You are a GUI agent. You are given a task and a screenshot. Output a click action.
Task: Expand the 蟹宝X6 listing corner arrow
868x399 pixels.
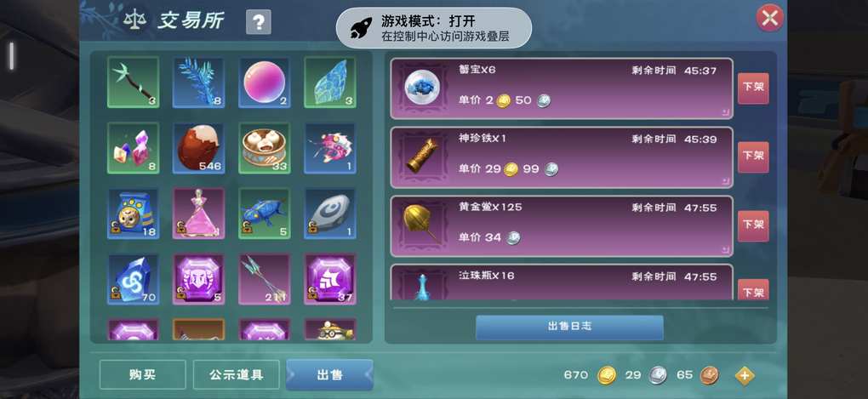(725, 111)
